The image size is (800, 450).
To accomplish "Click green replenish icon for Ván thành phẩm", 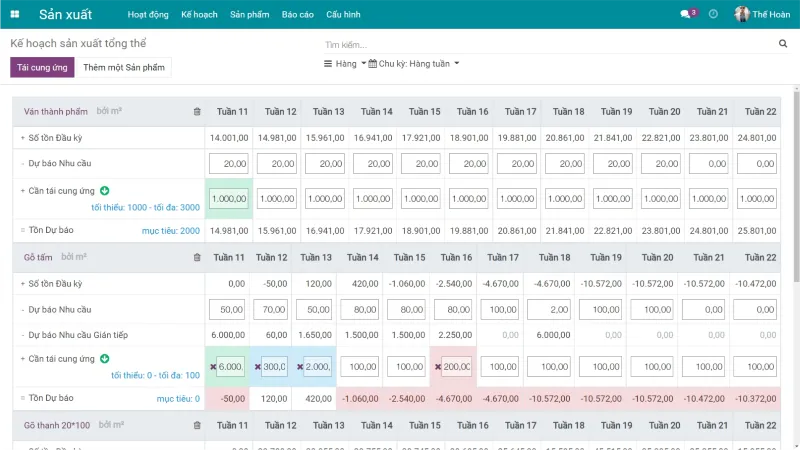I will pyautogui.click(x=105, y=191).
